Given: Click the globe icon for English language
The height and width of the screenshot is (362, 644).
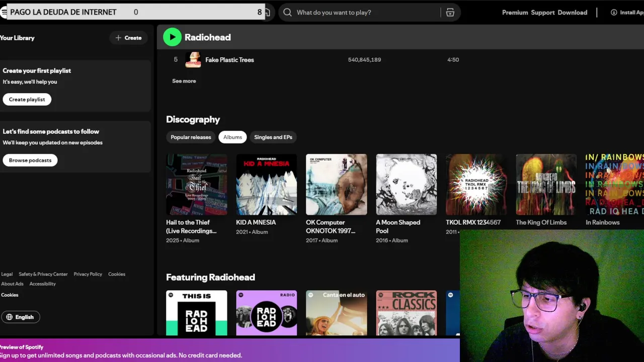Looking at the screenshot, I should (9, 317).
